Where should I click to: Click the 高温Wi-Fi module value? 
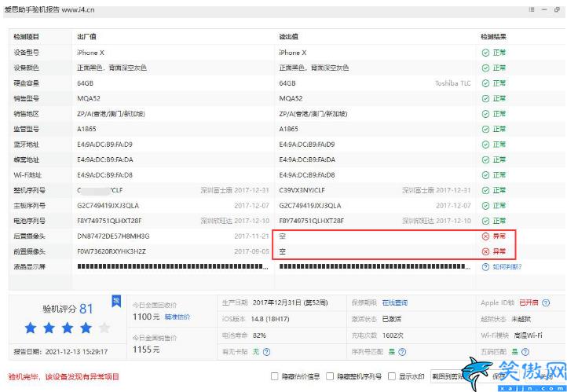click(x=528, y=335)
